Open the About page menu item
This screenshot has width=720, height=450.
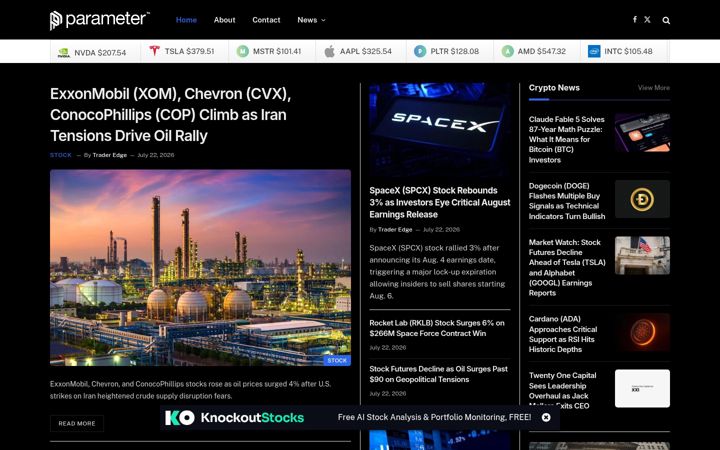click(x=224, y=20)
